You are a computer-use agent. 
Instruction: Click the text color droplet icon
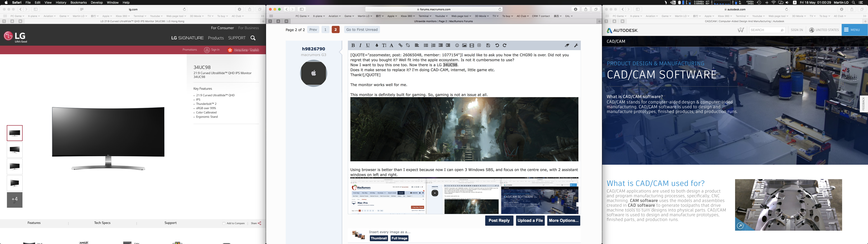(x=377, y=45)
